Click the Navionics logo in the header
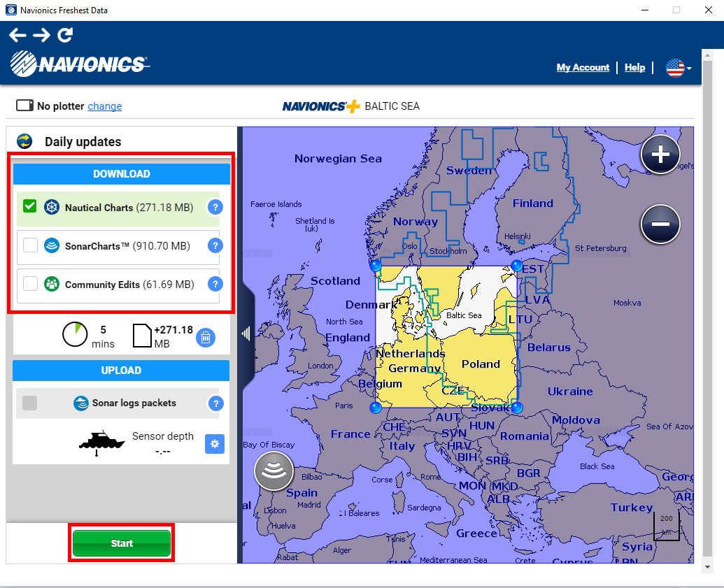724x588 pixels. tap(80, 64)
